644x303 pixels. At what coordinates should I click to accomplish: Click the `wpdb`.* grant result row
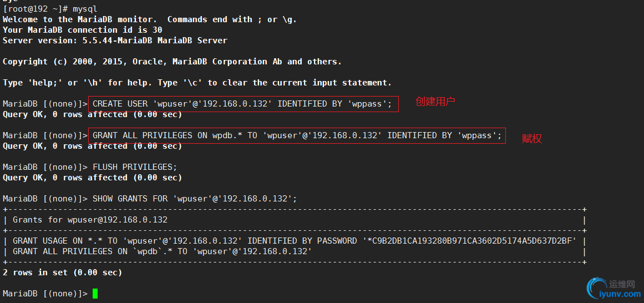tap(162, 251)
